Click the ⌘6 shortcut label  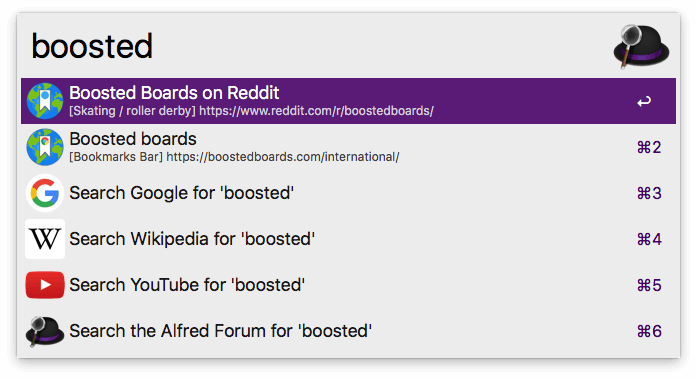click(649, 331)
